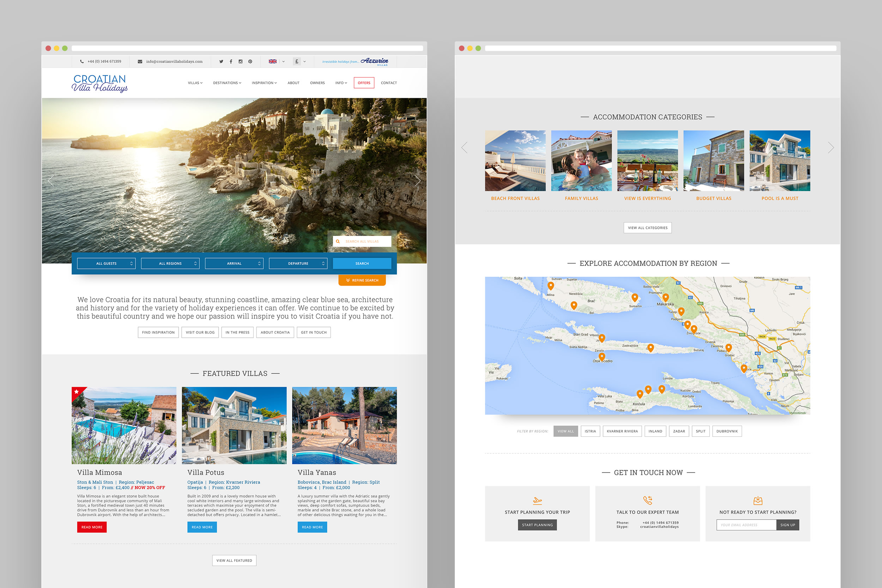Viewport: 882px width, 588px height.
Task: Click About Croatia button
Action: coord(275,333)
